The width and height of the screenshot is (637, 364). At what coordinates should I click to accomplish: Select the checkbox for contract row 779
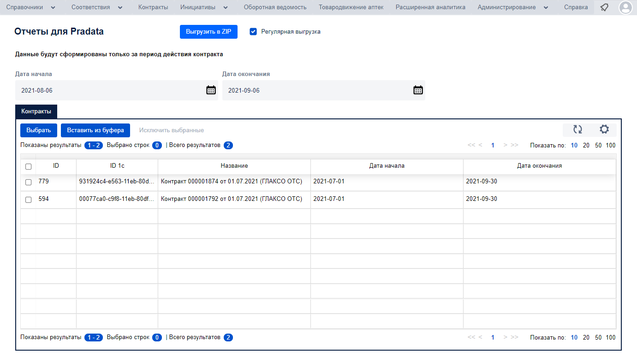pos(28,182)
